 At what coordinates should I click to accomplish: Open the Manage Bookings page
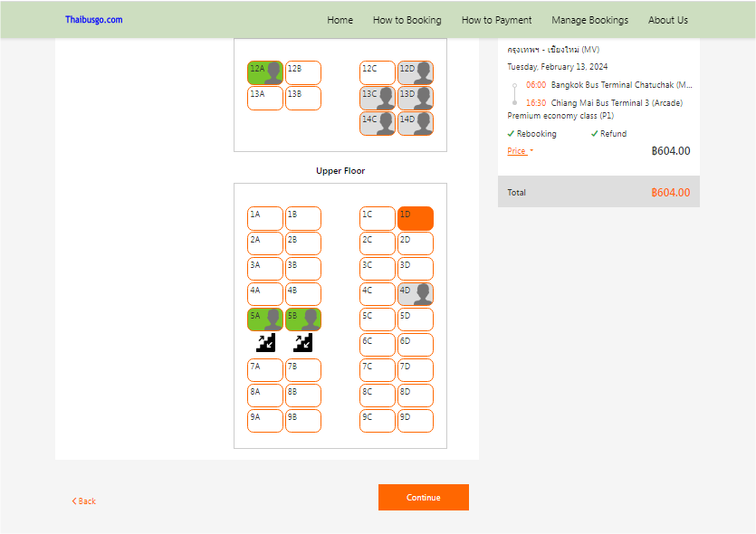click(x=589, y=20)
